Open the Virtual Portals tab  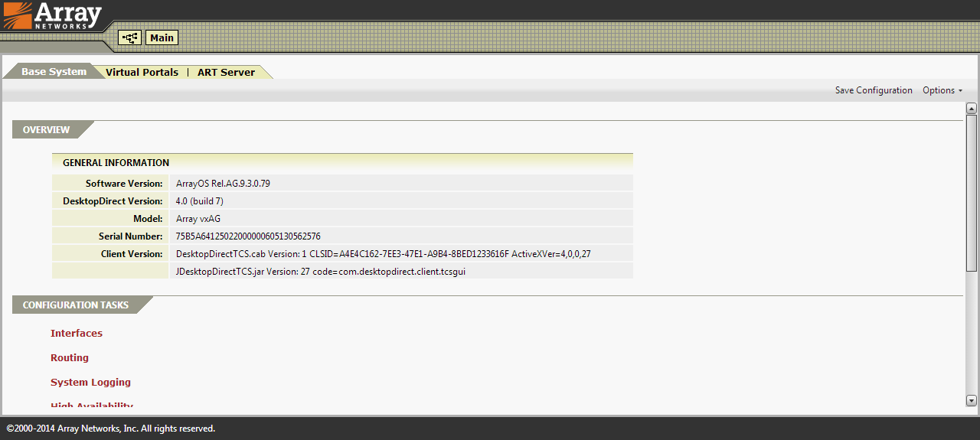coord(142,72)
